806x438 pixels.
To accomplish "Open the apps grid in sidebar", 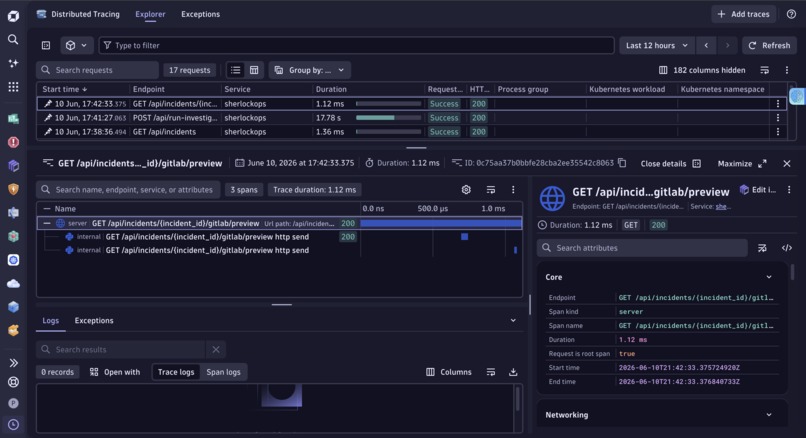I will pyautogui.click(x=13, y=86).
